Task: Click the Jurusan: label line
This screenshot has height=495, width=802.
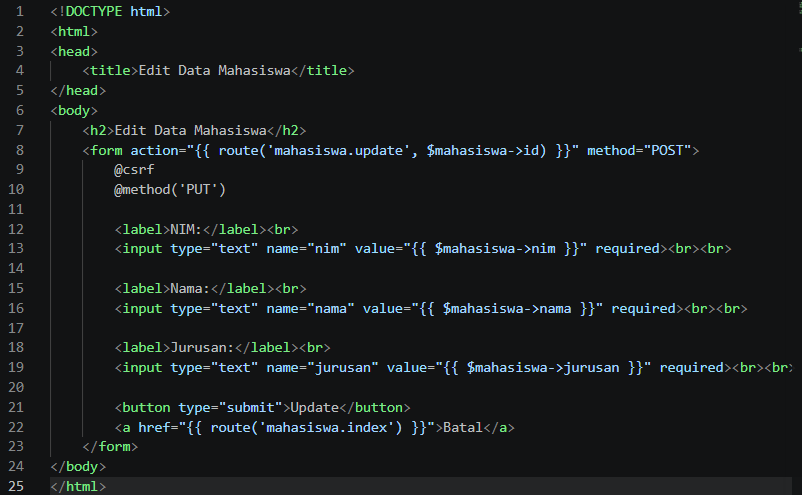Action: [222, 348]
